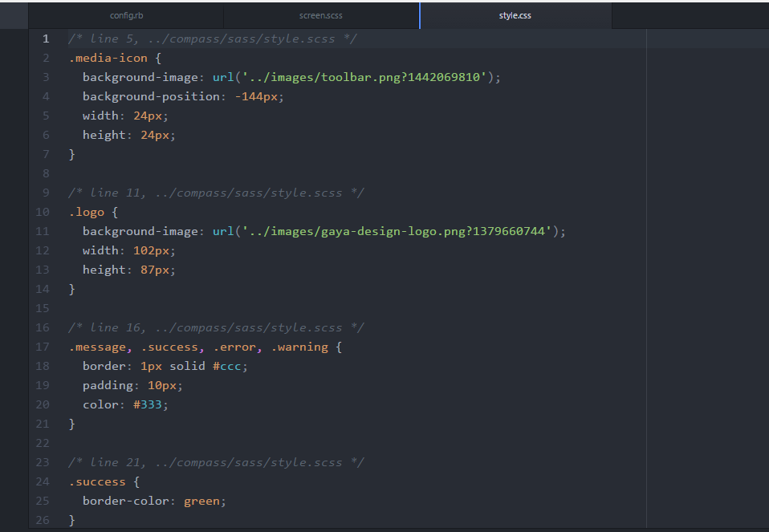Click line number 17 in the gutter

pos(43,347)
